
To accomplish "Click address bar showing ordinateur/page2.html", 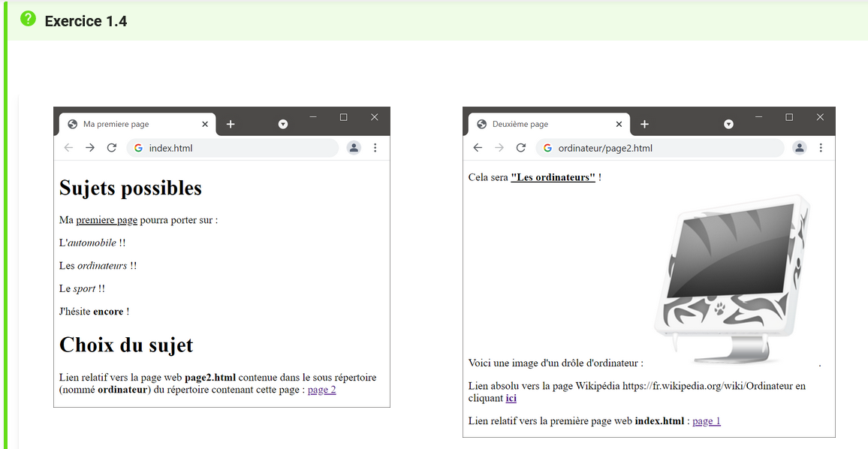I will (661, 148).
